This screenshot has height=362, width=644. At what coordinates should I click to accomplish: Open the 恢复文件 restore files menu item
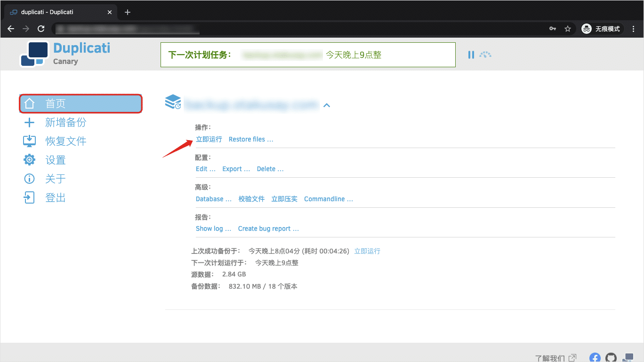coord(55,142)
